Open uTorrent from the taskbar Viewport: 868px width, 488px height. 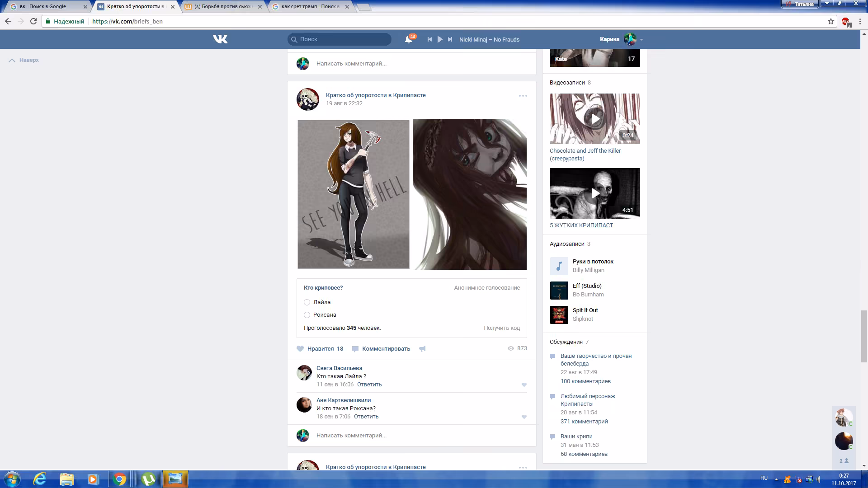pyautogui.click(x=148, y=479)
